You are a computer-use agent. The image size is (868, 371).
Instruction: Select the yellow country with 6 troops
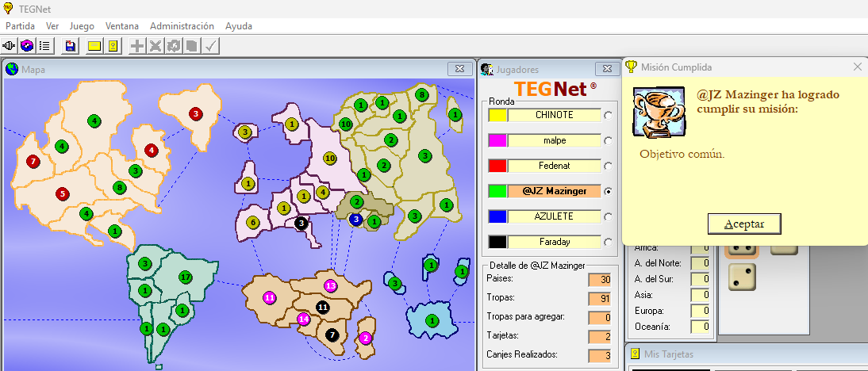(x=253, y=223)
